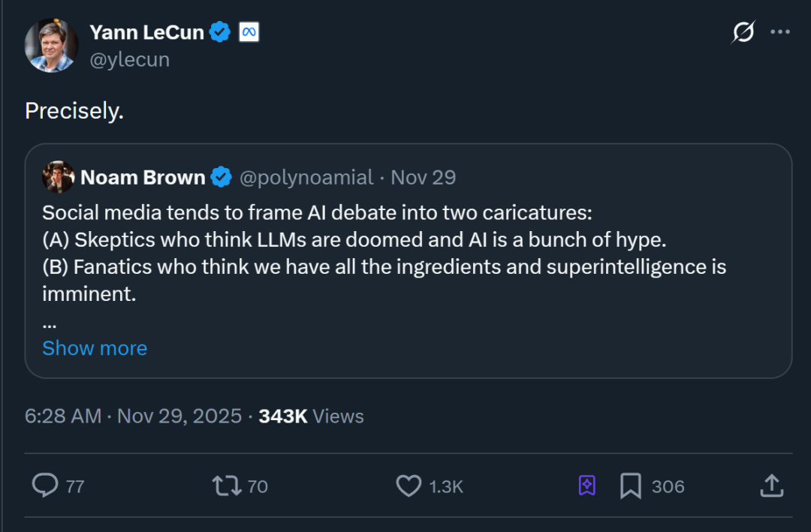This screenshot has height=532, width=811.
Task: Open Yann LeCun's display name link
Action: pyautogui.click(x=146, y=32)
